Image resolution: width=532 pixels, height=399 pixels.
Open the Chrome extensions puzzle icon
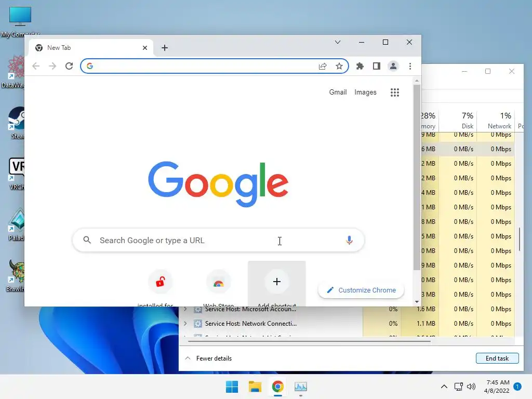(360, 66)
